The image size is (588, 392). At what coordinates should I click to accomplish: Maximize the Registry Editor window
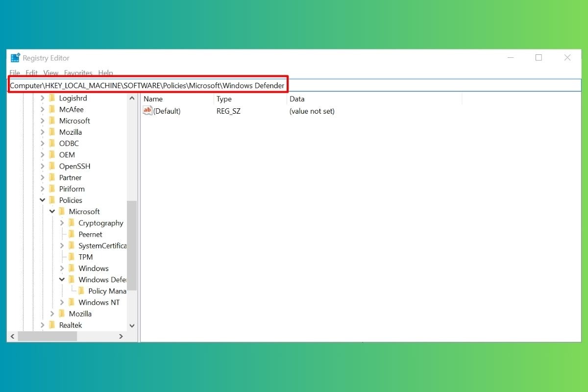pyautogui.click(x=539, y=58)
